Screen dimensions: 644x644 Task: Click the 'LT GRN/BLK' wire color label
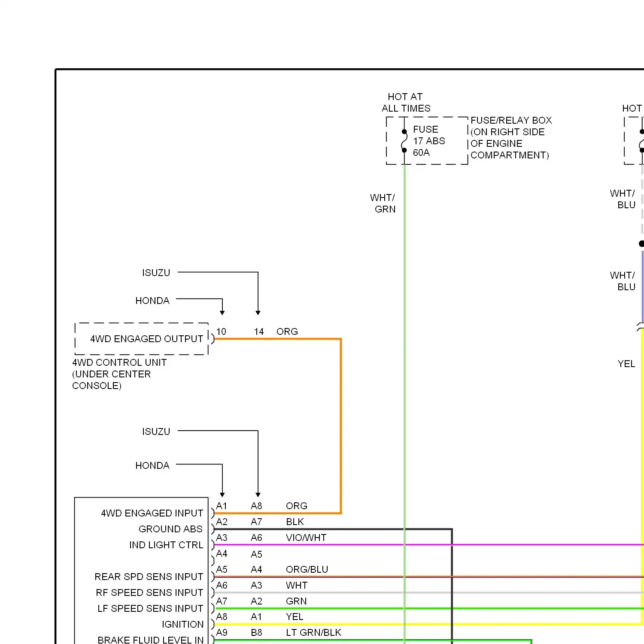coord(313,632)
